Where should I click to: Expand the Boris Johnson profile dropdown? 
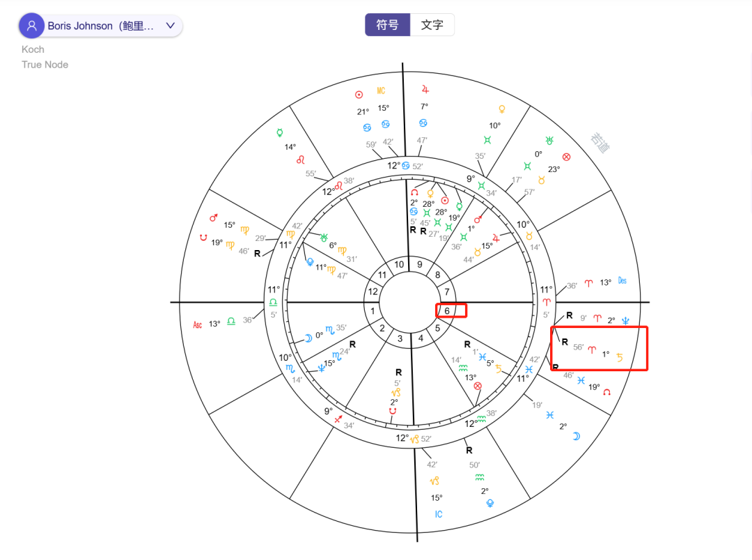[x=170, y=25]
